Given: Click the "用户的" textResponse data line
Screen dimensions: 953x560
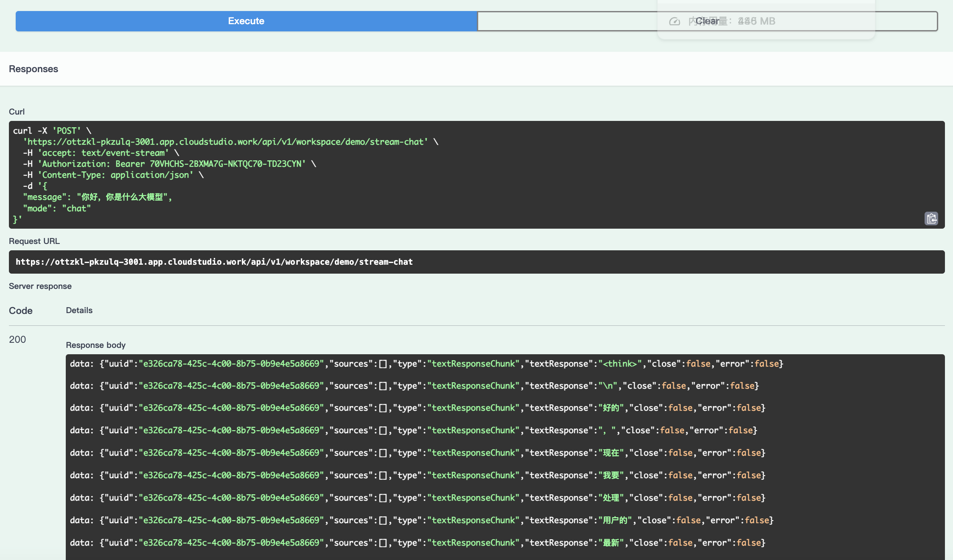Looking at the screenshot, I should 421,520.
